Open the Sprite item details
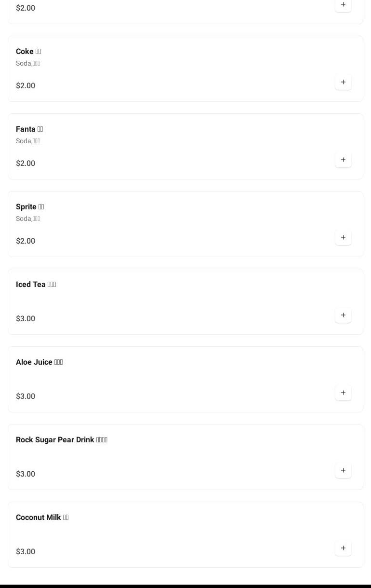The height and width of the screenshot is (588, 371). pos(30,207)
